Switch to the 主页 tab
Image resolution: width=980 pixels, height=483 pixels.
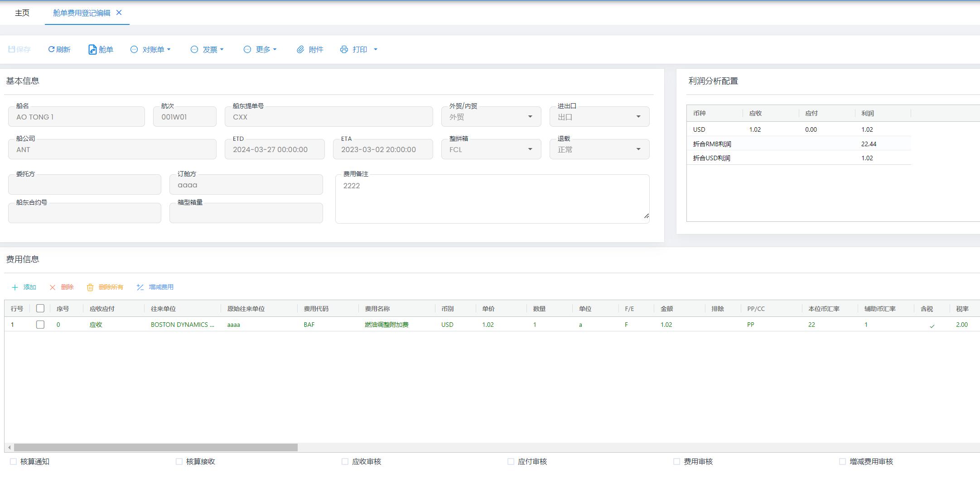[22, 13]
